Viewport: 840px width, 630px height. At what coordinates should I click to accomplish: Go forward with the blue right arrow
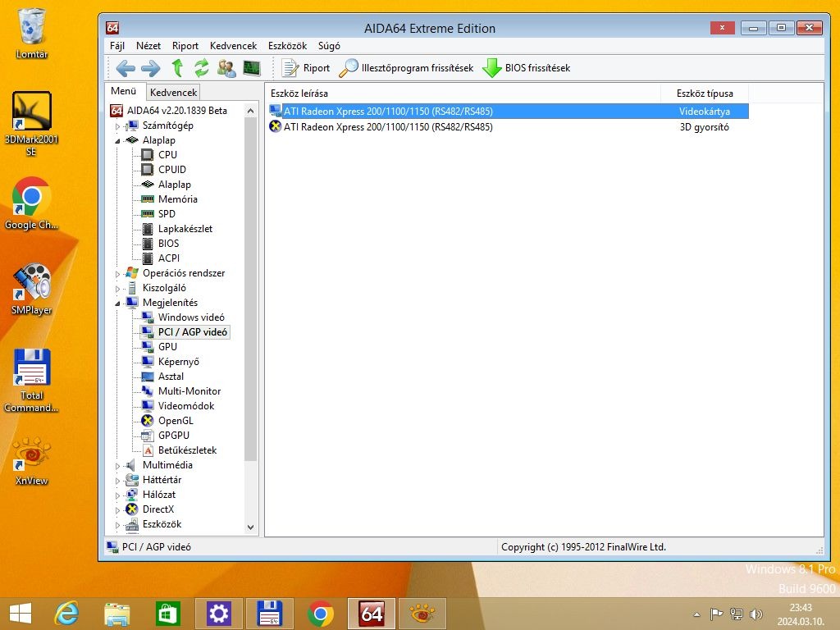coord(151,68)
